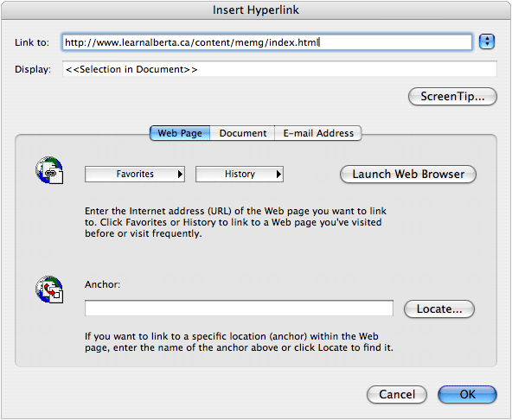Click the "Enter the Internet address (URL)" help text
The image size is (512, 420).
tap(236, 222)
